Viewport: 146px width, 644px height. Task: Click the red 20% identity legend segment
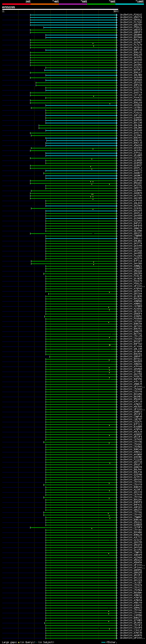pyautogui.click(x=16, y=4)
